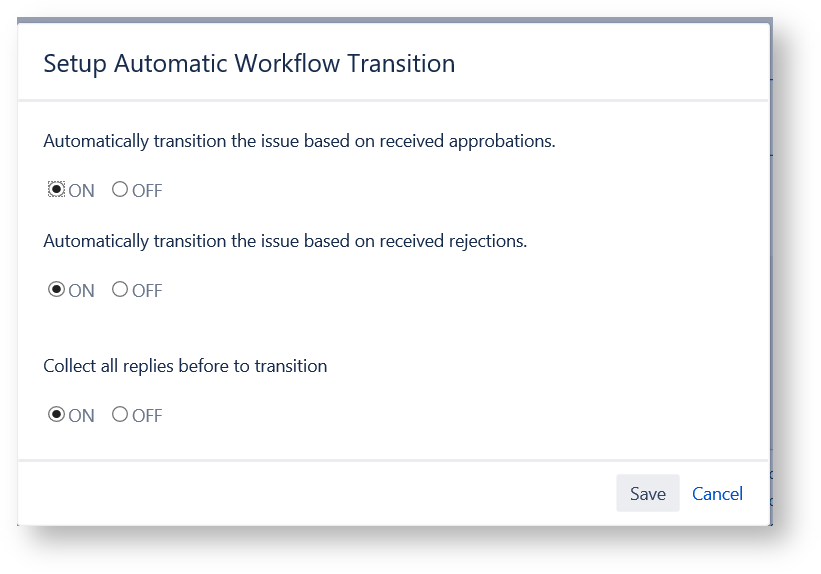Click the ON label under rejections text

point(82,291)
